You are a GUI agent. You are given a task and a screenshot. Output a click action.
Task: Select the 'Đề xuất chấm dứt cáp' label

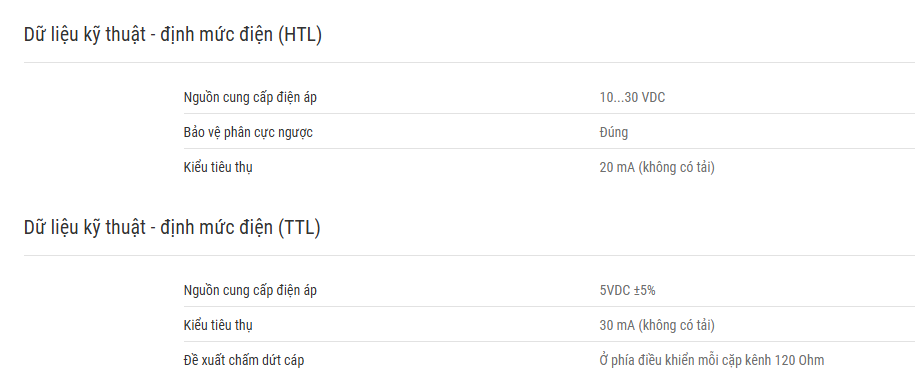pyautogui.click(x=244, y=360)
